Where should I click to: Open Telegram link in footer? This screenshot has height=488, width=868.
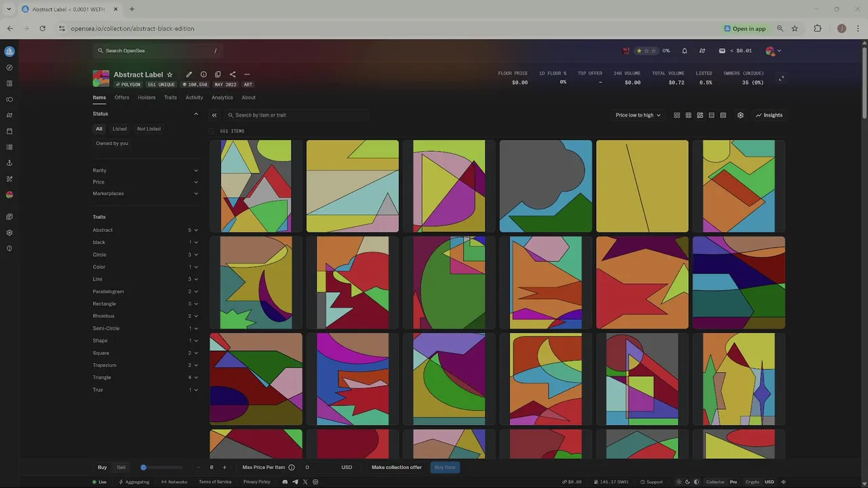point(295,482)
